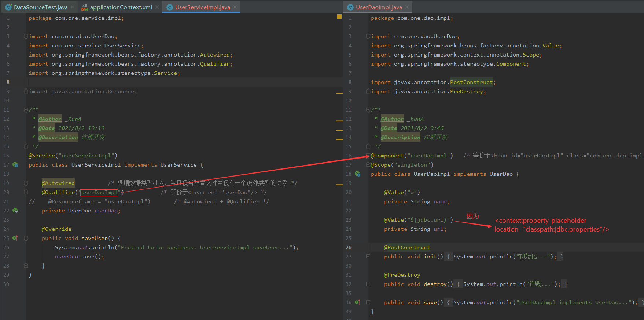
Task: Click the @Value("w") annotation
Action: [402, 192]
